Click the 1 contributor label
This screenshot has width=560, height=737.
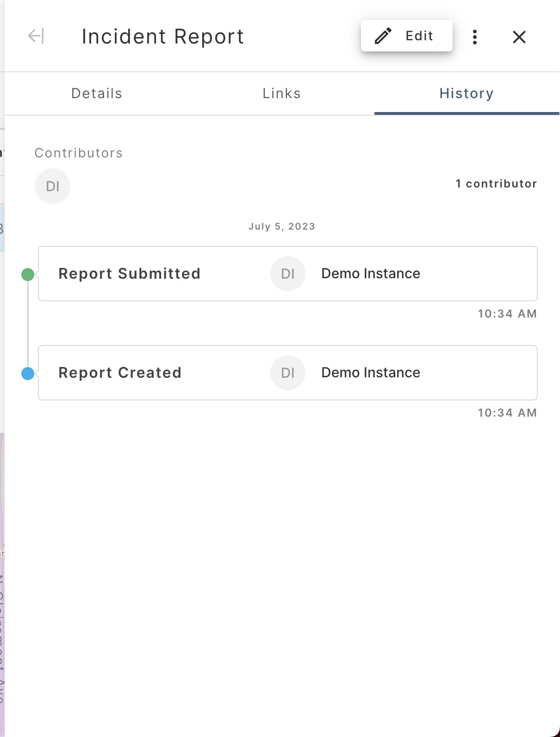click(x=496, y=184)
